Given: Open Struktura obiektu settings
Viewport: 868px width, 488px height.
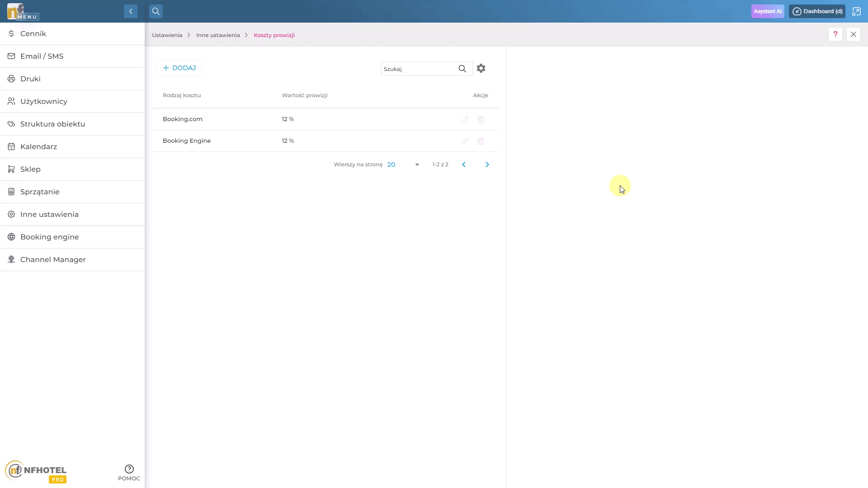Looking at the screenshot, I should tap(52, 124).
